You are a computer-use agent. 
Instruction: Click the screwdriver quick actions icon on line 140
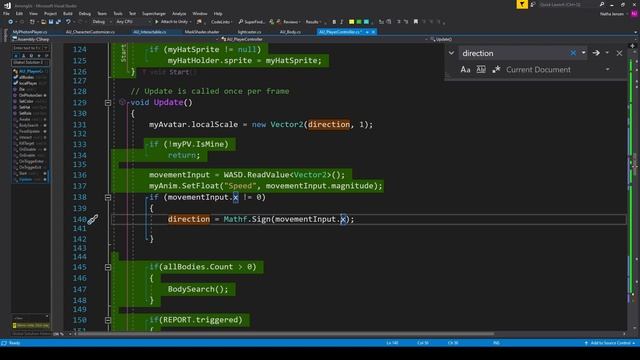point(93,220)
